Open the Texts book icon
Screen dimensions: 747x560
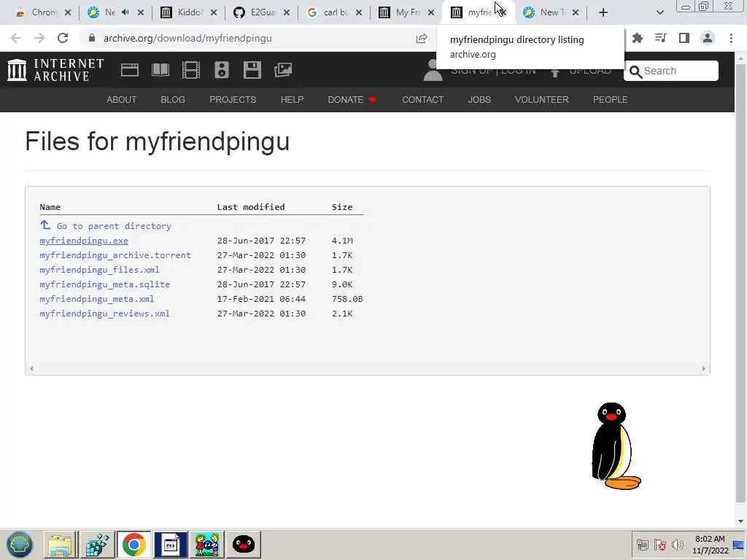(160, 70)
